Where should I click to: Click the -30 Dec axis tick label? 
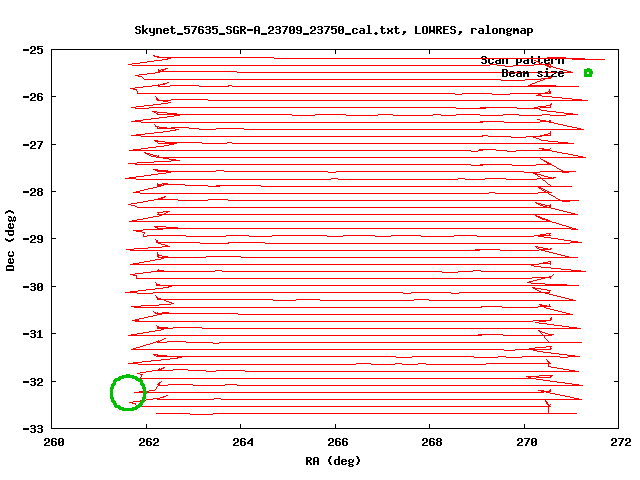tap(33, 287)
